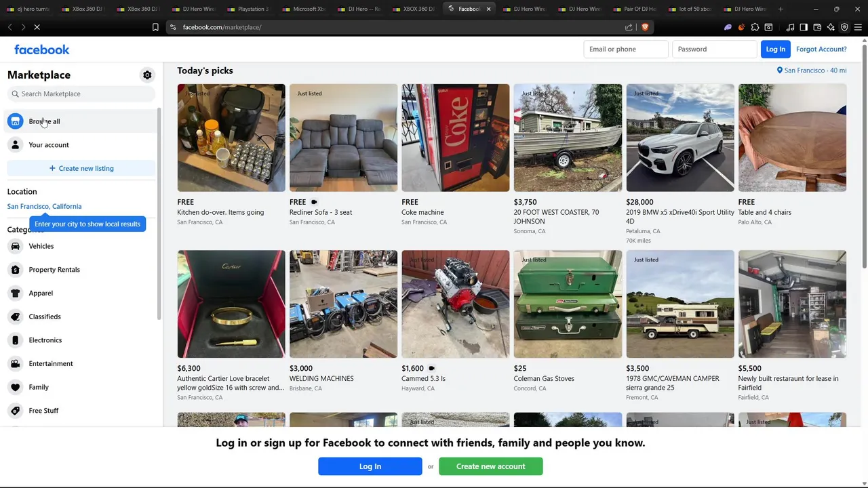Viewport: 868px width, 488px height.
Task: Open the gray recliner sofa photo
Action: tap(343, 138)
